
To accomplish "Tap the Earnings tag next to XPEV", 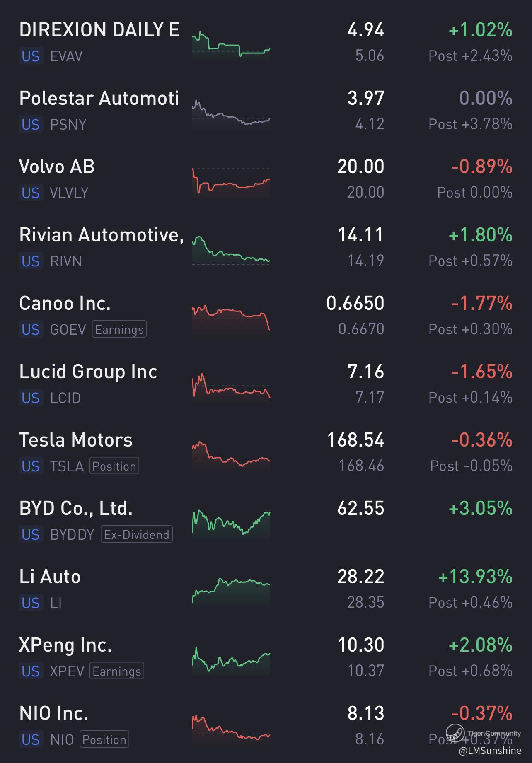I will coord(116,671).
